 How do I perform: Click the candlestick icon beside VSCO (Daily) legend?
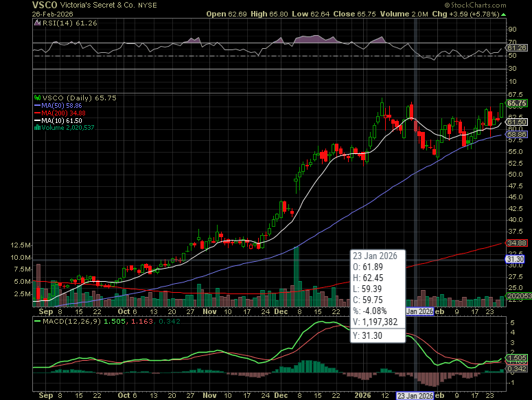point(37,98)
